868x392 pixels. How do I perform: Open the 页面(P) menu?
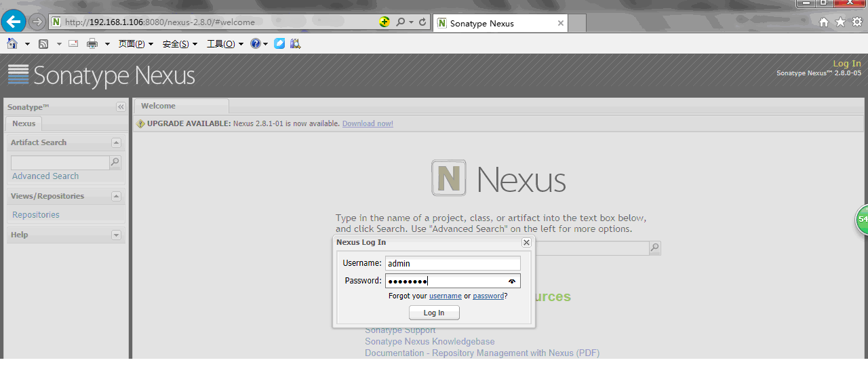tap(136, 44)
